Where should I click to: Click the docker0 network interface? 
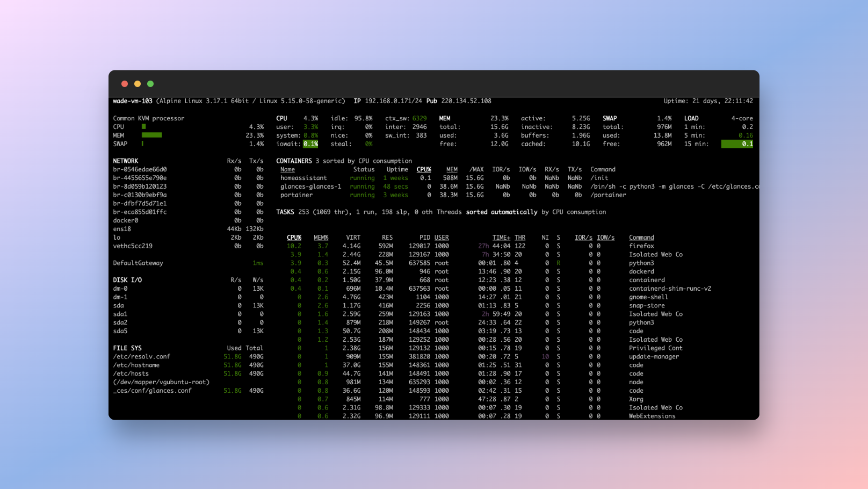pyautogui.click(x=125, y=220)
